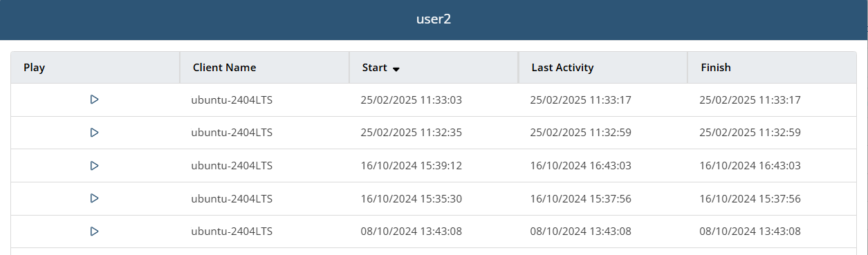Viewport: 868px width, 255px height.
Task: Play the session started 25/02/2025 11:32:35
Action: (x=95, y=132)
